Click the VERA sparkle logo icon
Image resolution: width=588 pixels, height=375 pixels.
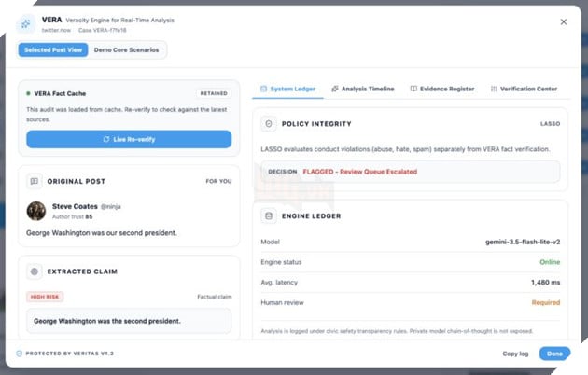coord(25,24)
